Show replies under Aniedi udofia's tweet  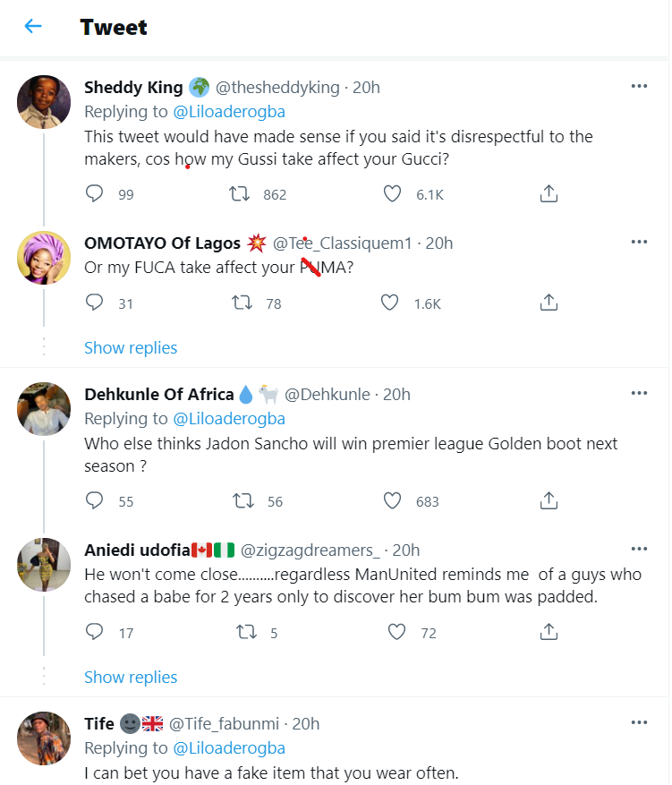[131, 678]
